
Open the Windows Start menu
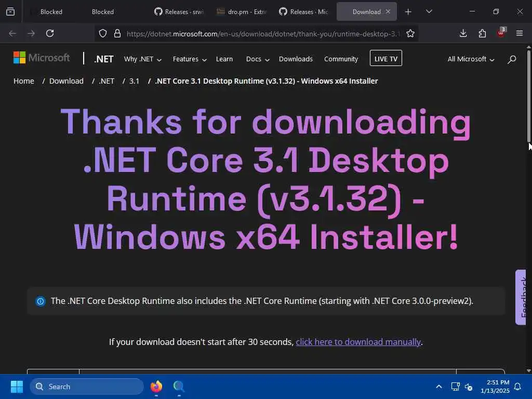[17, 387]
